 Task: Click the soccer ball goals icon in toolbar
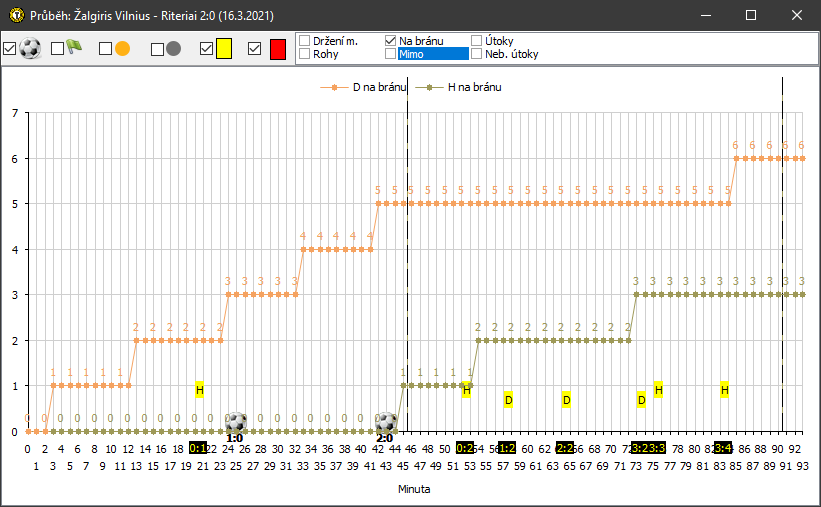(x=30, y=48)
